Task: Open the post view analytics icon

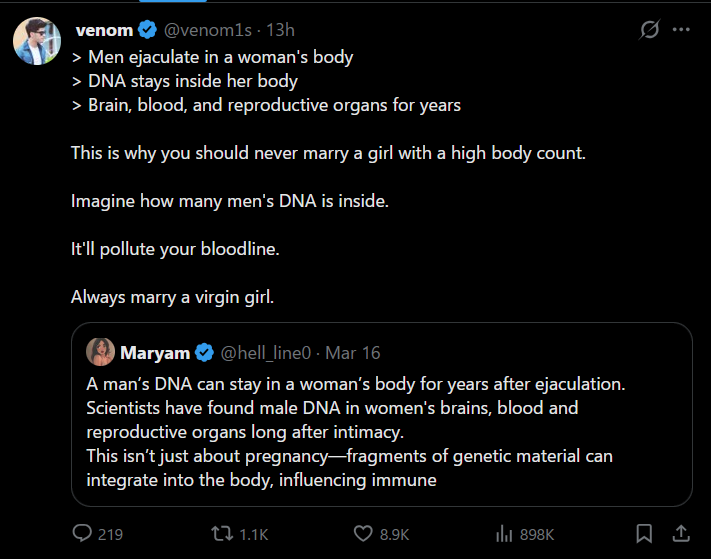Action: 504,534
